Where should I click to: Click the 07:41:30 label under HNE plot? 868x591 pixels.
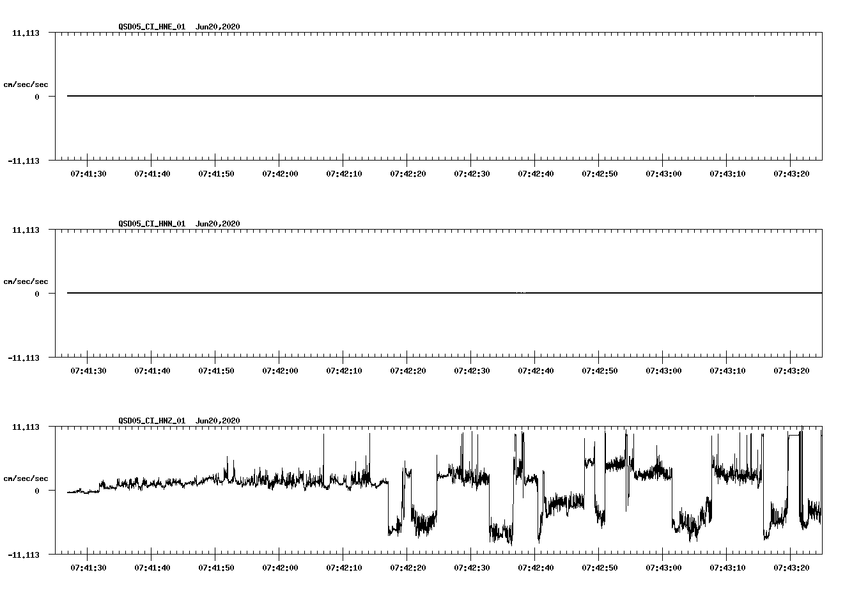[x=88, y=174]
